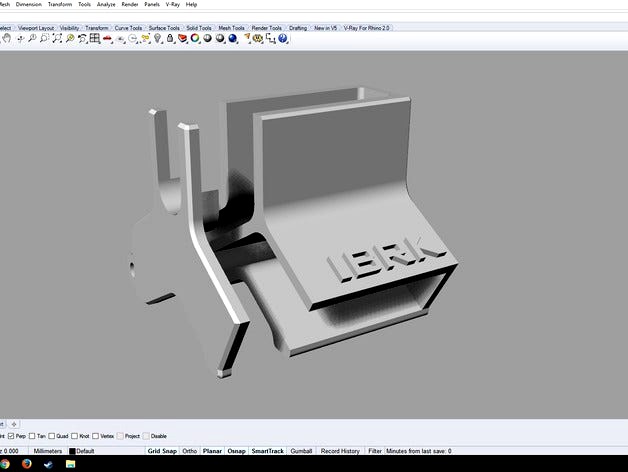628x472 pixels.
Task: Select the Pan hand tool
Action: (x=7, y=38)
